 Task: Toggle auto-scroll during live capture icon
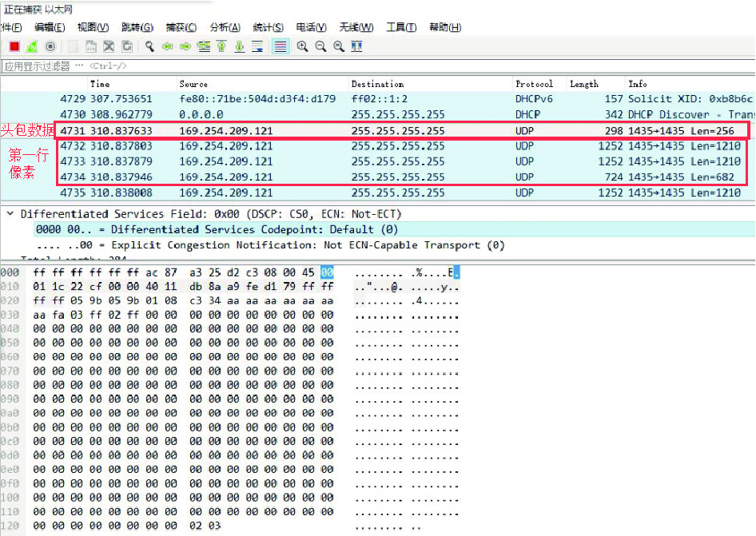click(x=257, y=47)
